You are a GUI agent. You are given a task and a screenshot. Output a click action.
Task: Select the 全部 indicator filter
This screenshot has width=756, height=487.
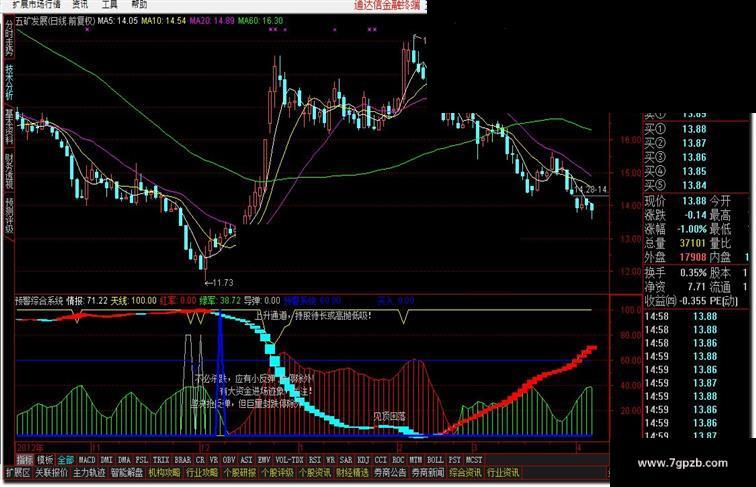(x=66, y=460)
